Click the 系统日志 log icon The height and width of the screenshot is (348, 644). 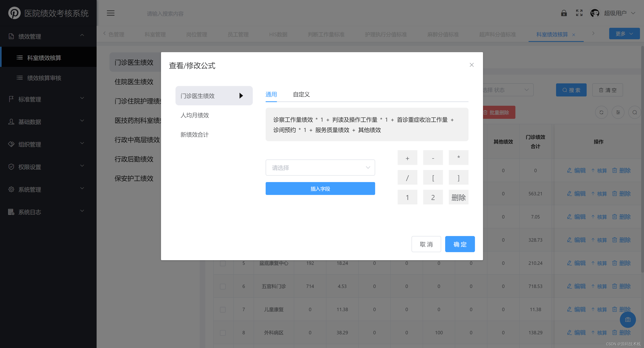[x=11, y=212]
